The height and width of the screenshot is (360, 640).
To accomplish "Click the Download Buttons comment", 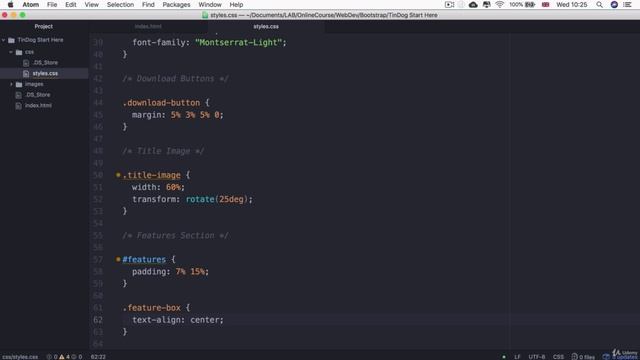I will point(176,78).
